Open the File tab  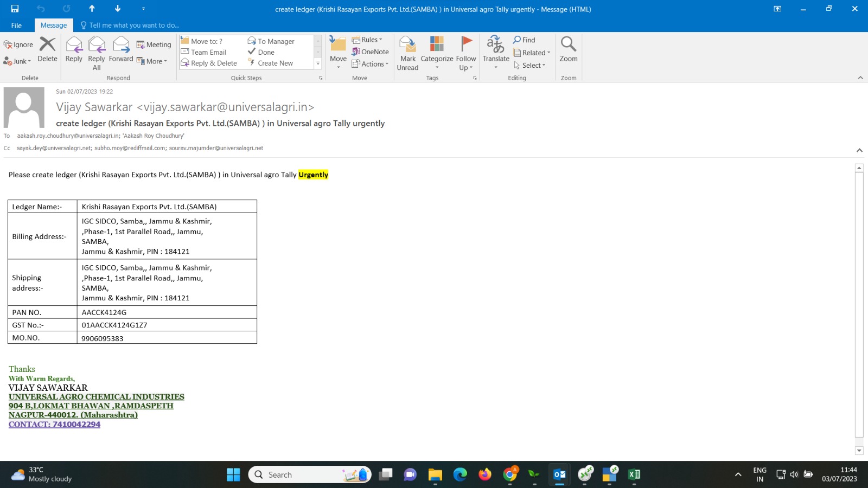(x=16, y=25)
